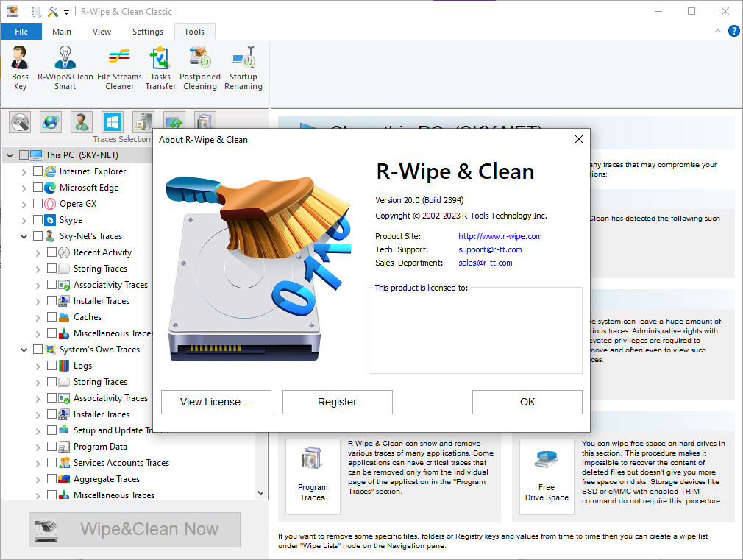This screenshot has height=560, width=743.
Task: Click the Recent Activity clock icon
Action: pyautogui.click(x=65, y=252)
